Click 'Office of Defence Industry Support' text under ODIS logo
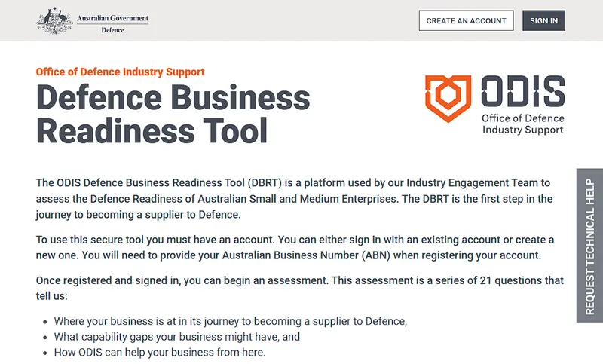Screen dimensions: 603x364 523,124
